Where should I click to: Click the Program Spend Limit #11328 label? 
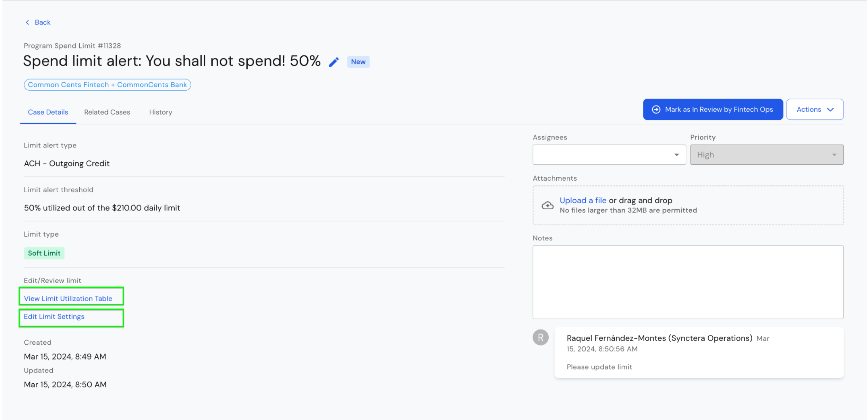click(72, 46)
